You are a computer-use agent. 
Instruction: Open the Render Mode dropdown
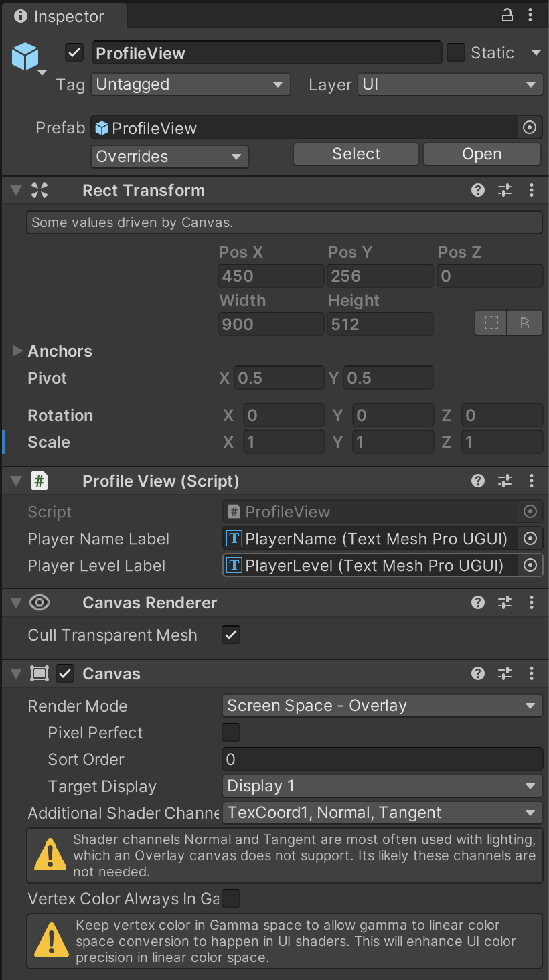(382, 706)
